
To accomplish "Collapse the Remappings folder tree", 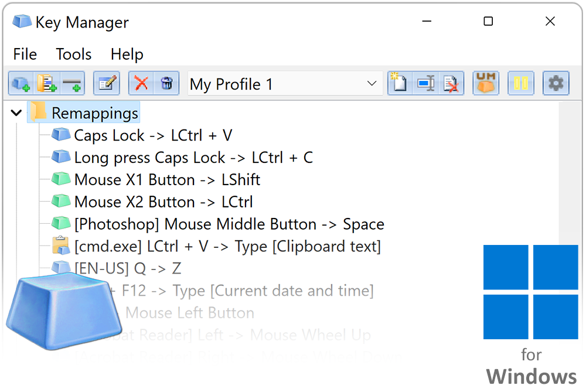I will click(16, 113).
